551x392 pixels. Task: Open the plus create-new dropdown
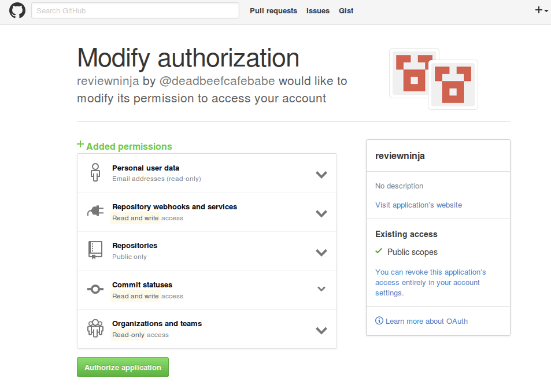[541, 10]
